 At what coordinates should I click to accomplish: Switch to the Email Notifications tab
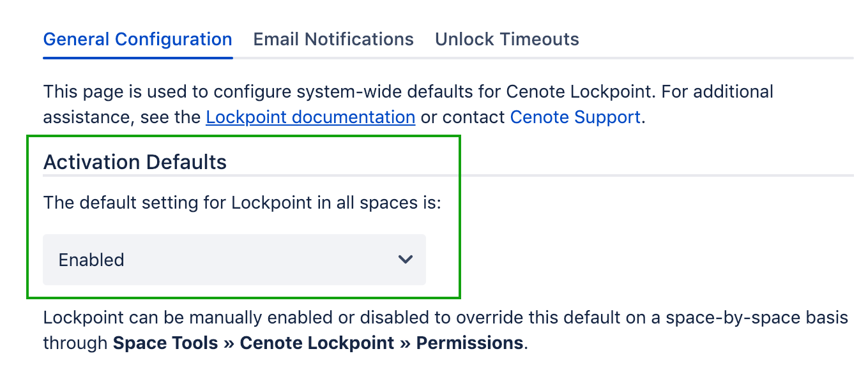tap(333, 40)
